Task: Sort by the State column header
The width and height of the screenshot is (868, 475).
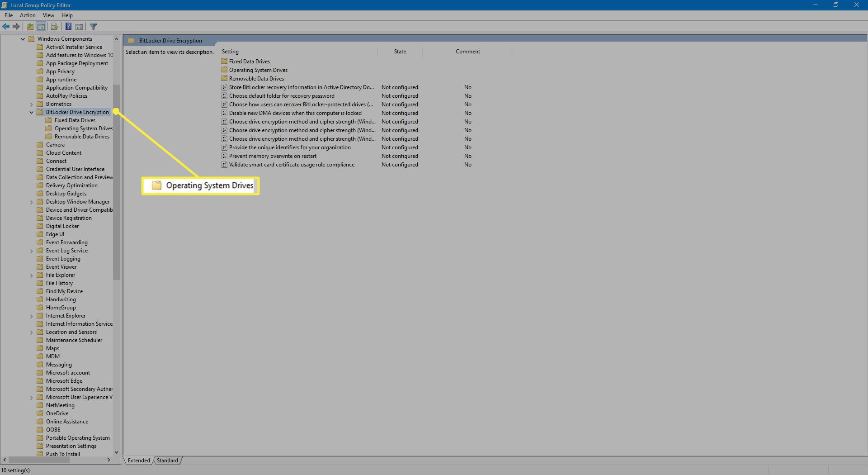Action: pyautogui.click(x=400, y=52)
